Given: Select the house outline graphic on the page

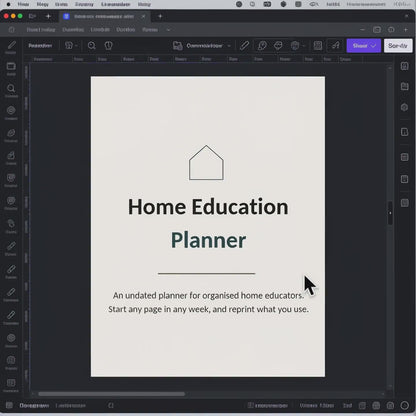Looking at the screenshot, I should pos(206,163).
